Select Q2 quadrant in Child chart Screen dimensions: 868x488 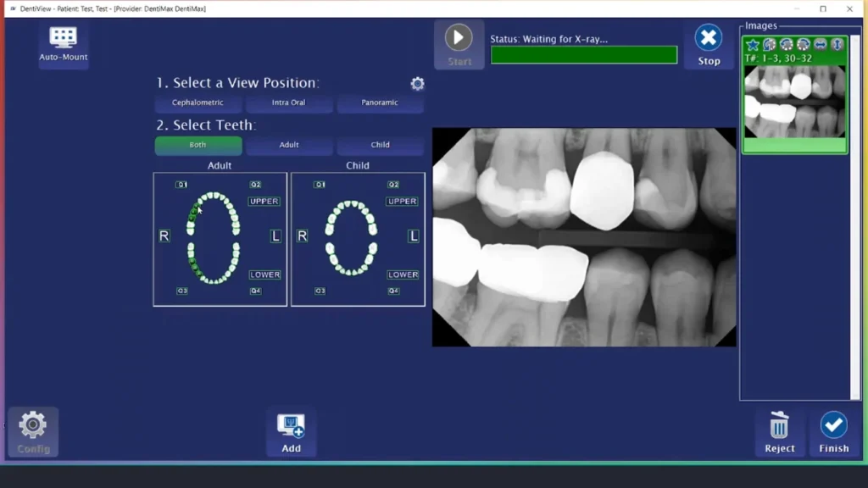pos(393,185)
